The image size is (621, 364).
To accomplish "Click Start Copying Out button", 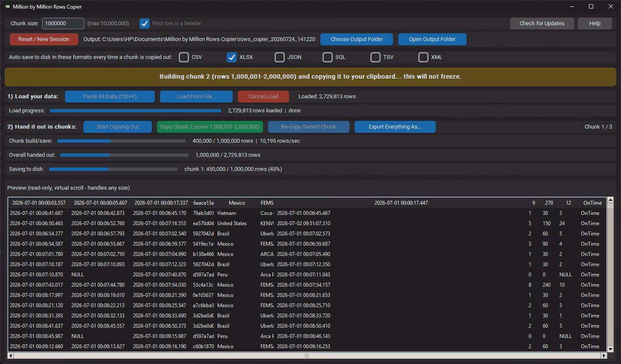I will (x=118, y=127).
